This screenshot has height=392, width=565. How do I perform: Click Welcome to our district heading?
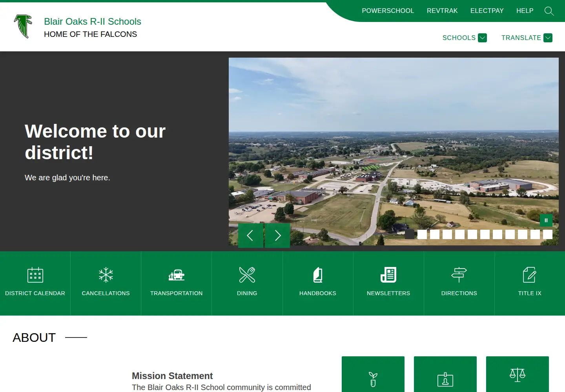(x=95, y=142)
